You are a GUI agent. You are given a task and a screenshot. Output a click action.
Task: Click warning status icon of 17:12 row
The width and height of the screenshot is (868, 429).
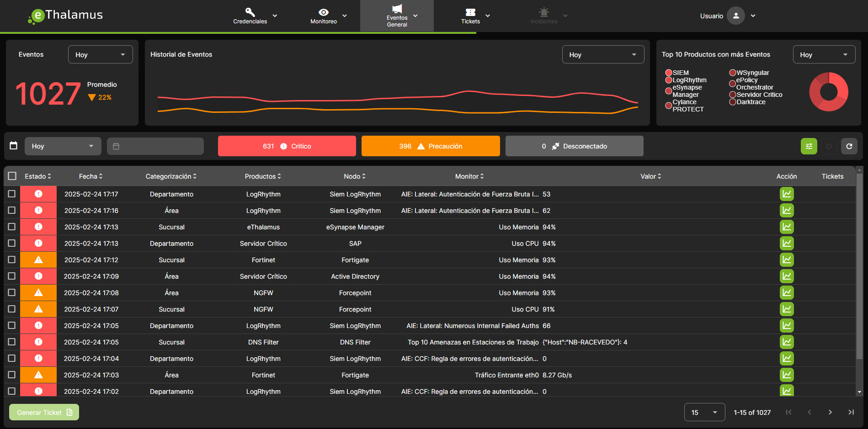click(38, 260)
